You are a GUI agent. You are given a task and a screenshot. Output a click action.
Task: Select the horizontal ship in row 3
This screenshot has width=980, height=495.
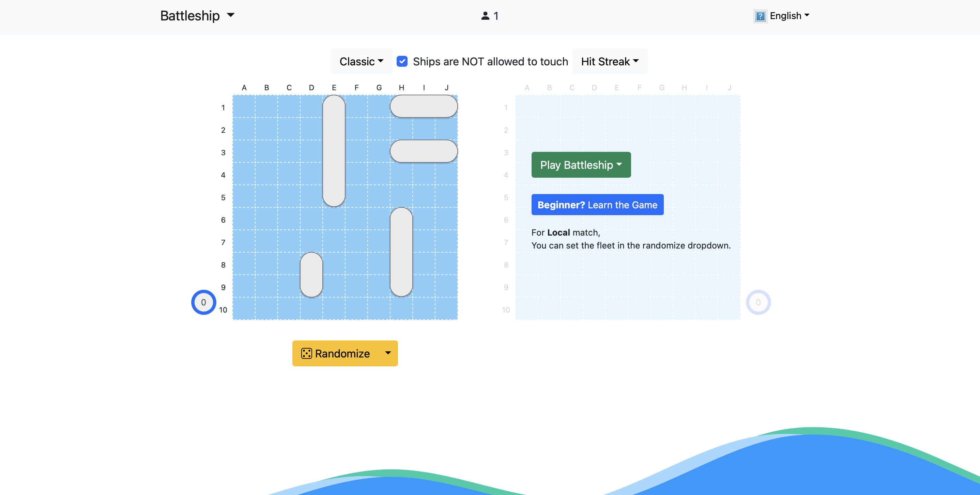424,151
